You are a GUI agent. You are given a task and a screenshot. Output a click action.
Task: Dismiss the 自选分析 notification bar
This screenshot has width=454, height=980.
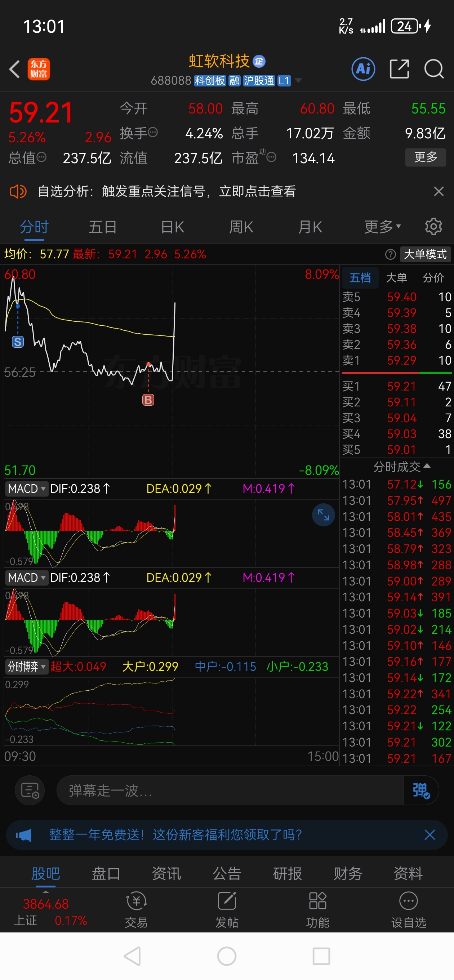tap(439, 191)
